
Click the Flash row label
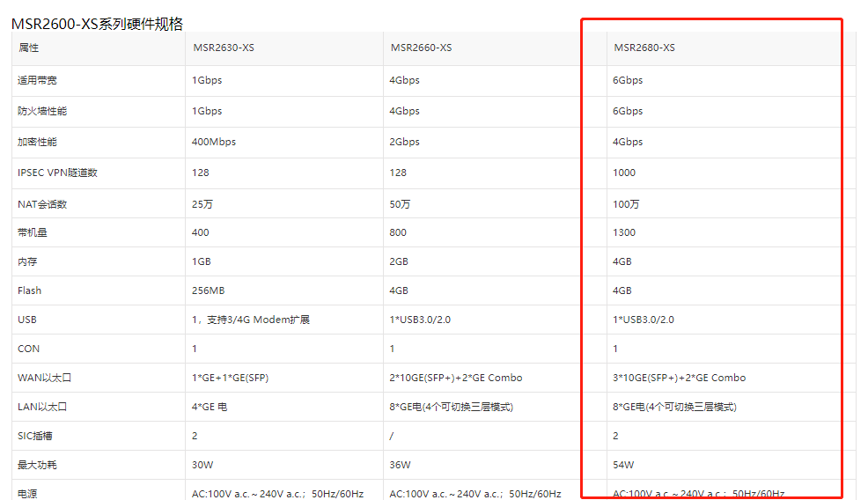coord(29,290)
